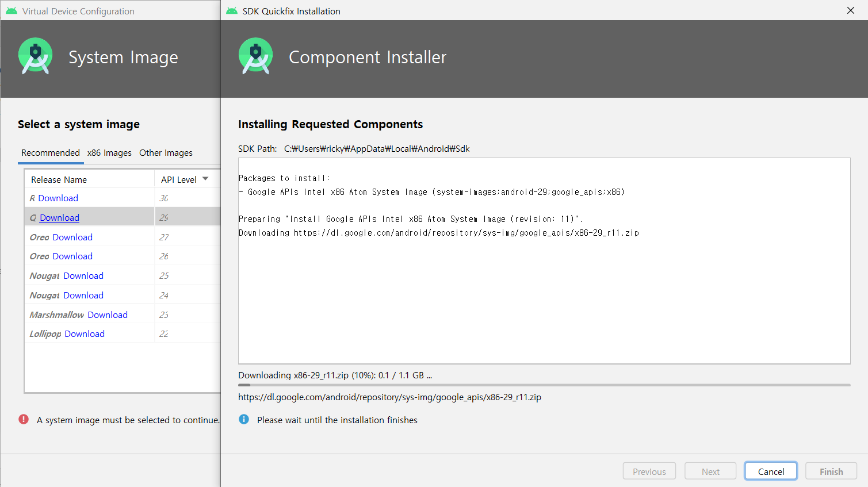Select API level 23 cell
The width and height of the screenshot is (868, 487).
click(x=188, y=315)
